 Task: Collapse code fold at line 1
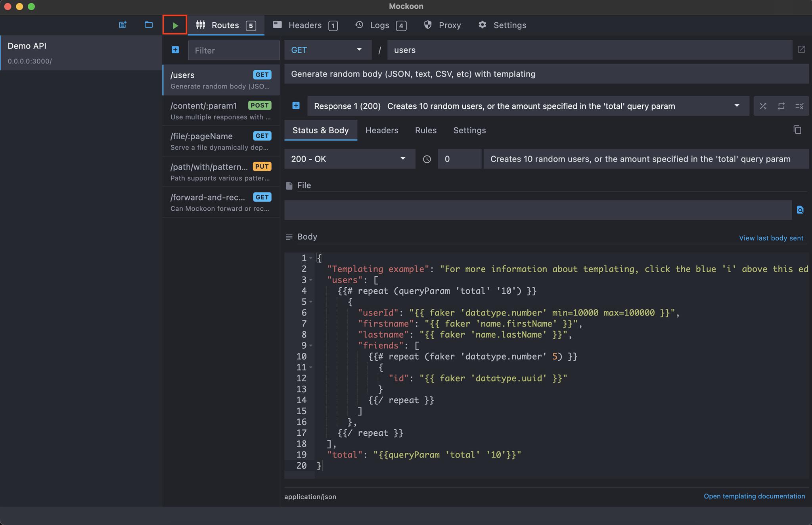[311, 258]
